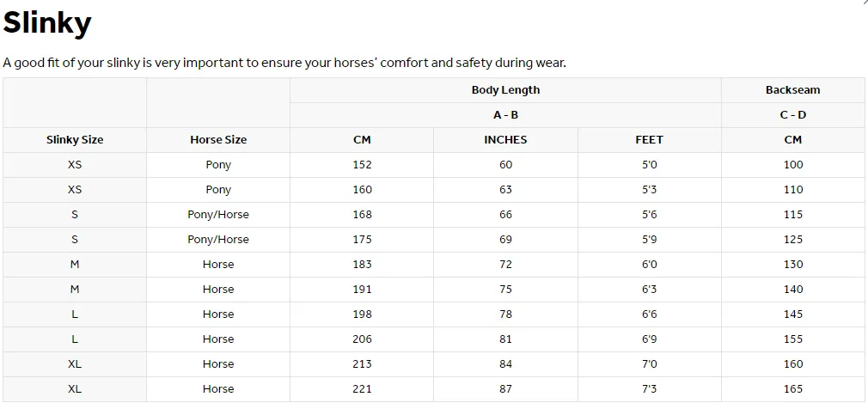868x409 pixels.
Task: Click the 183 CM body length cell
Action: 362,265
